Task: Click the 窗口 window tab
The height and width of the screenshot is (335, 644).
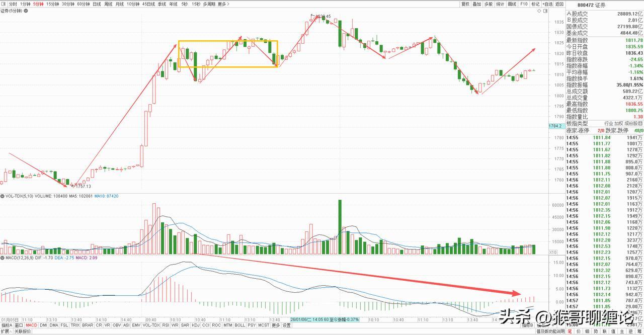Action: tap(19, 325)
